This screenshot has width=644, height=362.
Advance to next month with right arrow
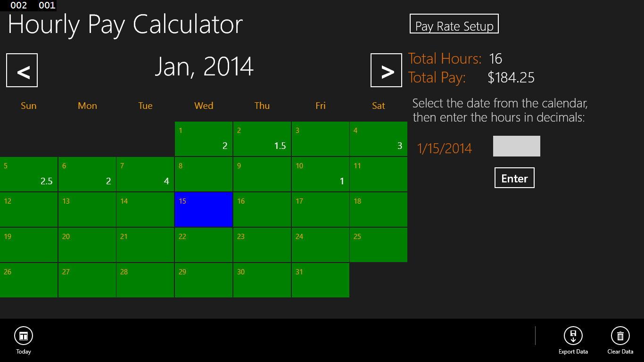pyautogui.click(x=386, y=70)
